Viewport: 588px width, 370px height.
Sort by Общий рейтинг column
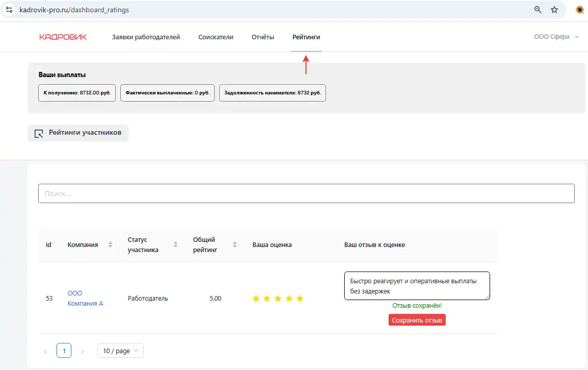(x=235, y=245)
